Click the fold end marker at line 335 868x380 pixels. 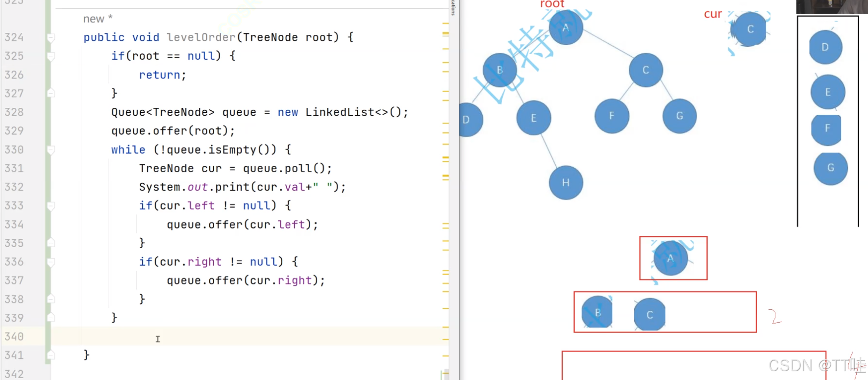click(x=50, y=242)
